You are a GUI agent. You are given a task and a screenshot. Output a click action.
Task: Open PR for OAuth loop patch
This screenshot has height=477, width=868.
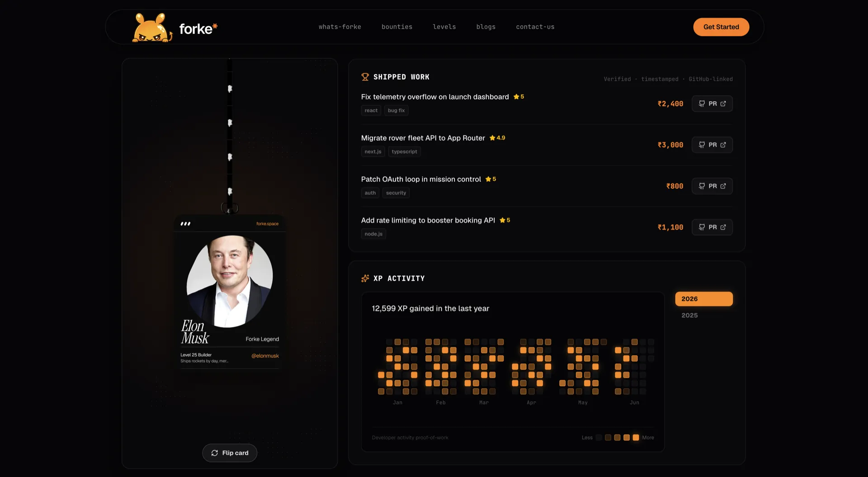712,186
